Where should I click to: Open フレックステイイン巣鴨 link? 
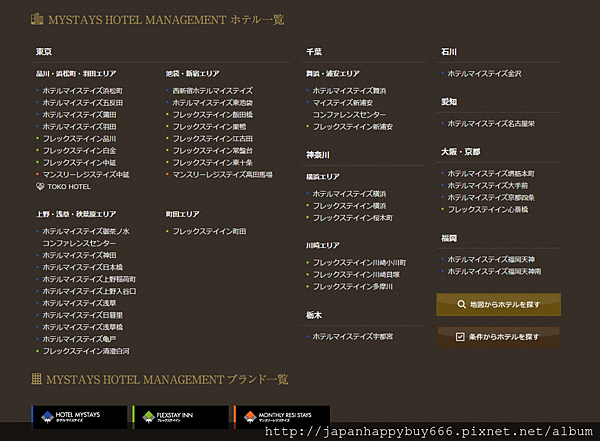[209, 127]
